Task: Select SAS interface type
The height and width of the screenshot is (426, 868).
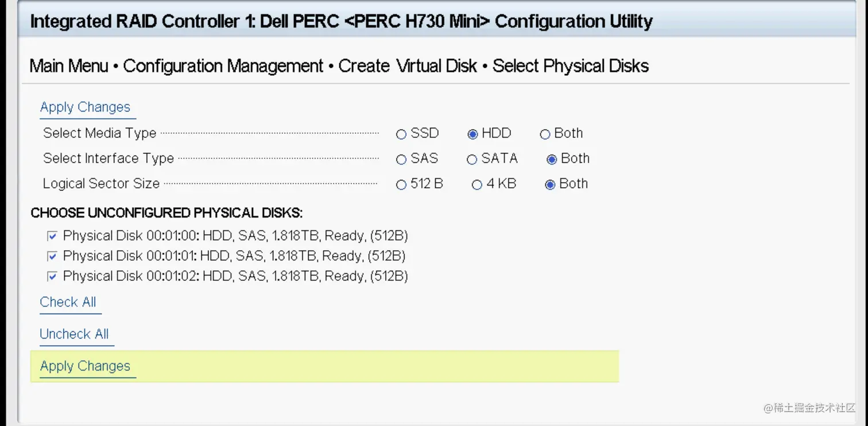Action: 401,160
